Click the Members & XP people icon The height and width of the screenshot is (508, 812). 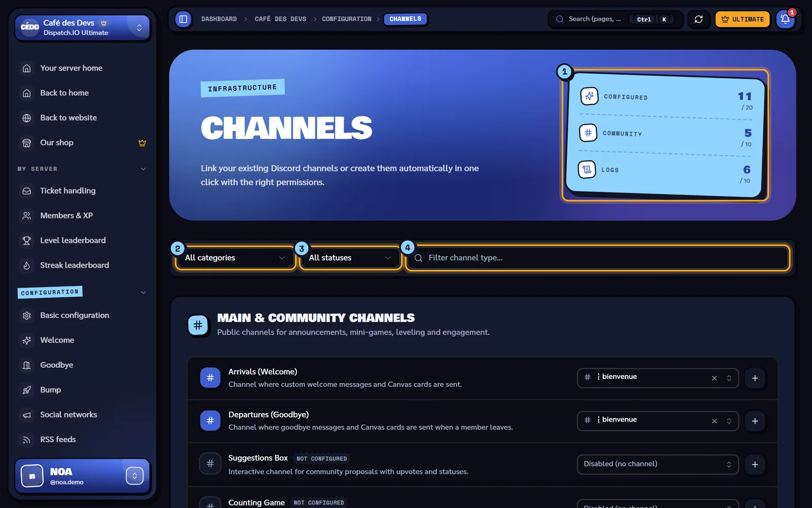click(x=27, y=216)
